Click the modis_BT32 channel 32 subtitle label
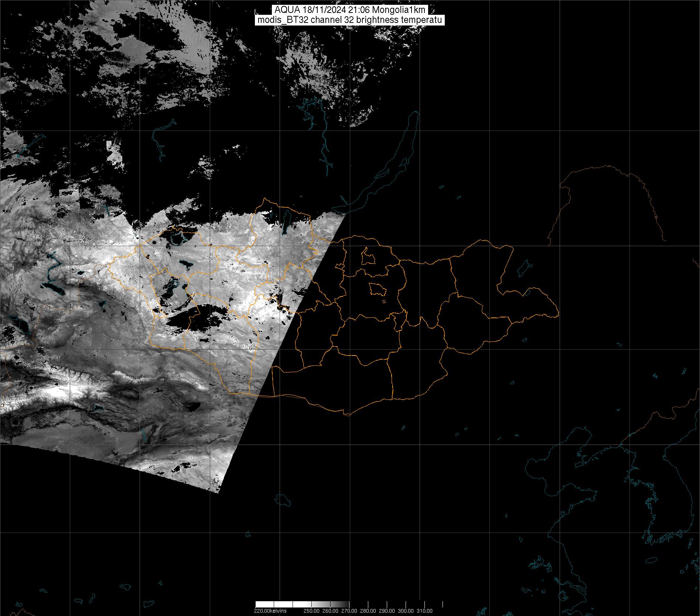Screen dimensions: 700x616 (350, 20)
